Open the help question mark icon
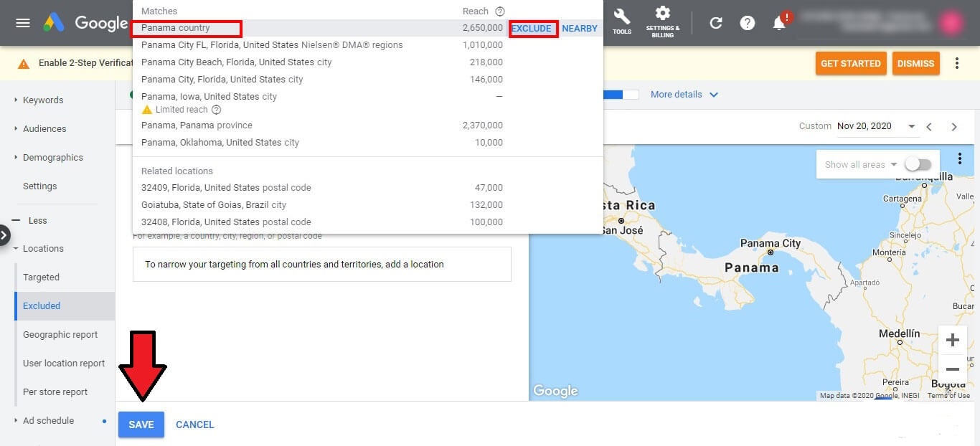980x446 pixels. coord(748,23)
